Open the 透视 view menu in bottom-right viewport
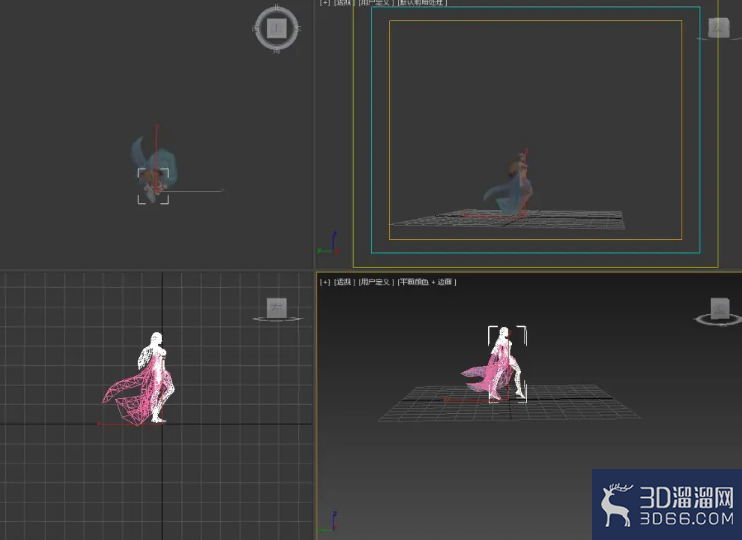The image size is (742, 540). coord(344,282)
